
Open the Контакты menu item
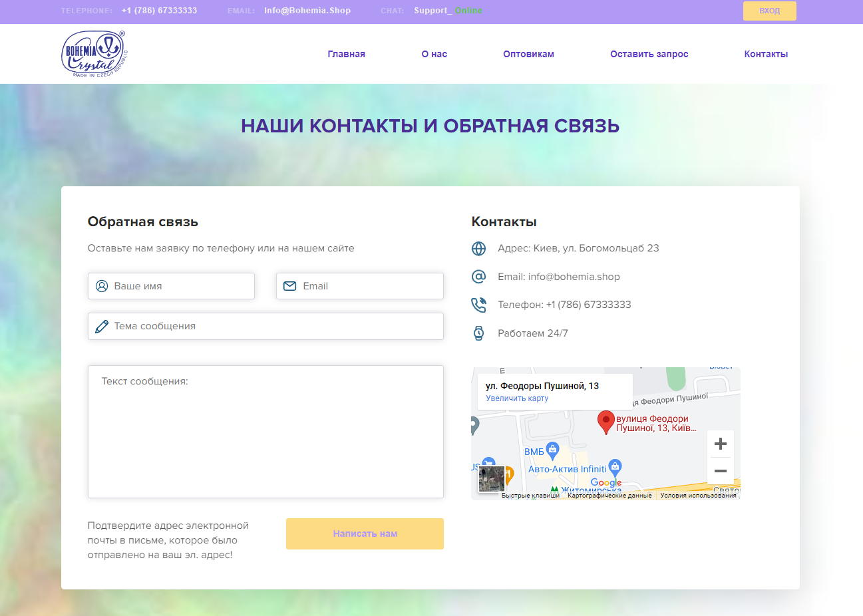[x=766, y=54]
